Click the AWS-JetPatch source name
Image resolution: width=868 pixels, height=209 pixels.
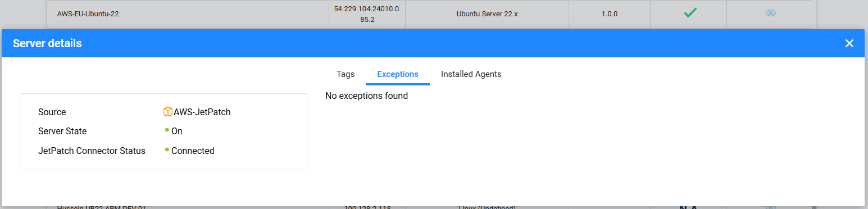click(x=202, y=112)
